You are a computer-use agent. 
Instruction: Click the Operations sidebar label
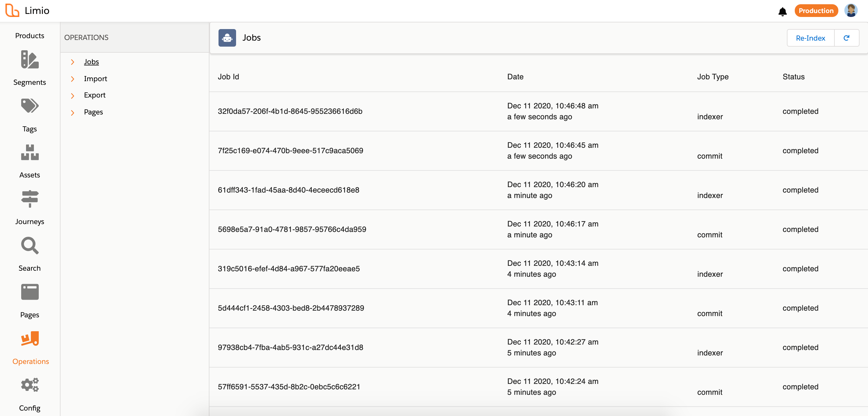(x=31, y=361)
